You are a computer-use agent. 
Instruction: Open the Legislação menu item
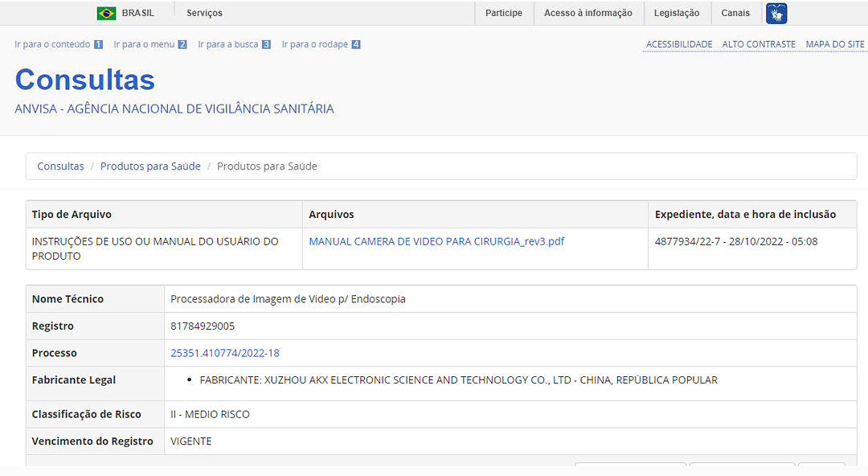tap(677, 13)
